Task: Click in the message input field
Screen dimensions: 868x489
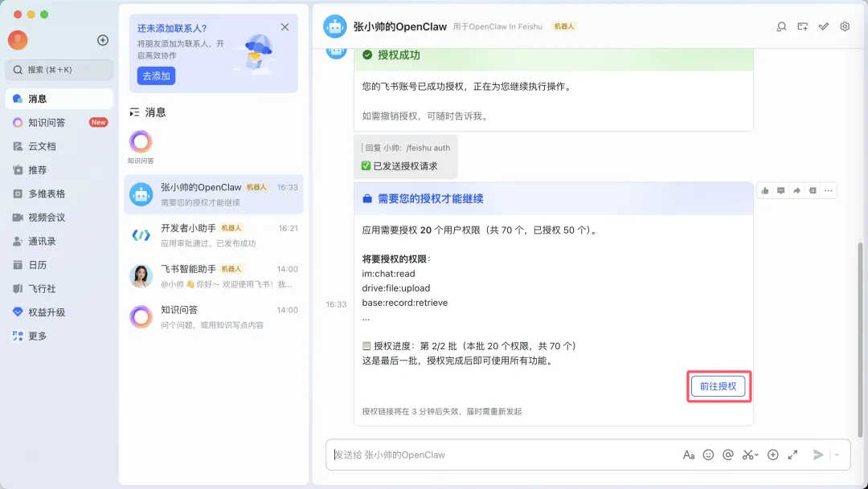Action: point(504,454)
